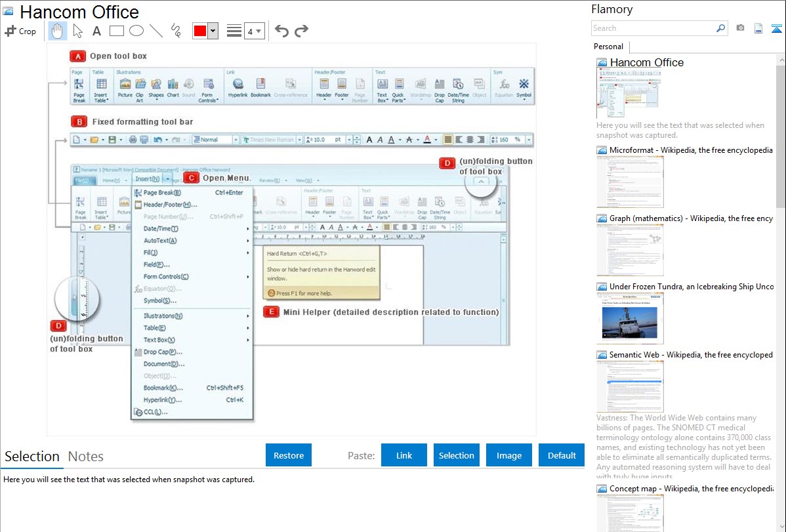This screenshot has width=786, height=532.
Task: Undo the last annotation
Action: coord(281,31)
